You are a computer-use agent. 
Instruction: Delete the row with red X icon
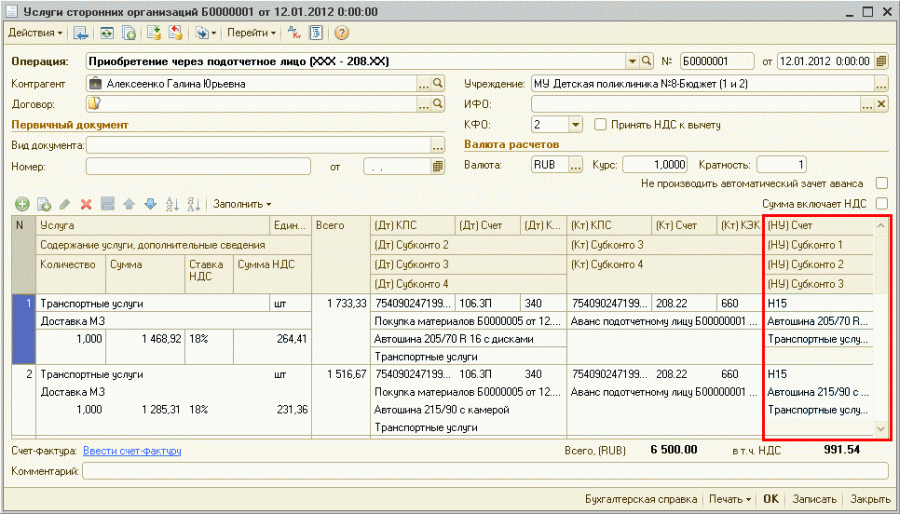pos(86,204)
